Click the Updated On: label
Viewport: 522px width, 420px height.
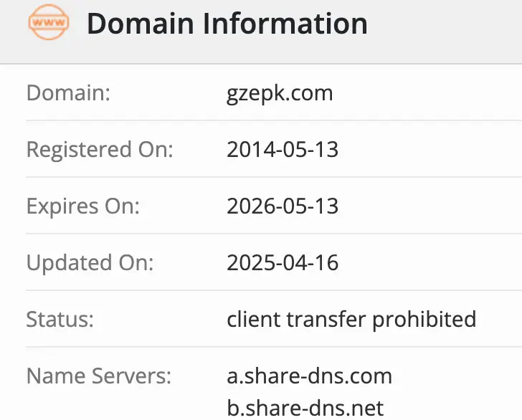click(90, 262)
